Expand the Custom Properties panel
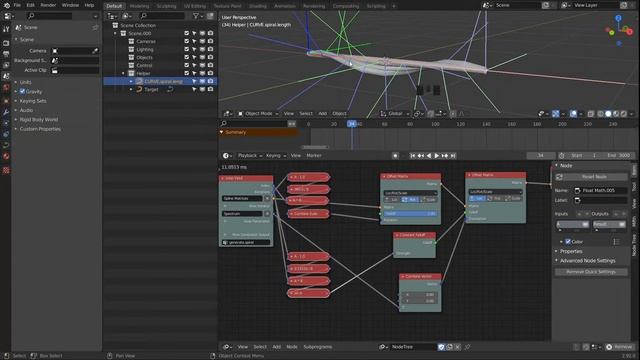The image size is (640, 360). point(40,129)
